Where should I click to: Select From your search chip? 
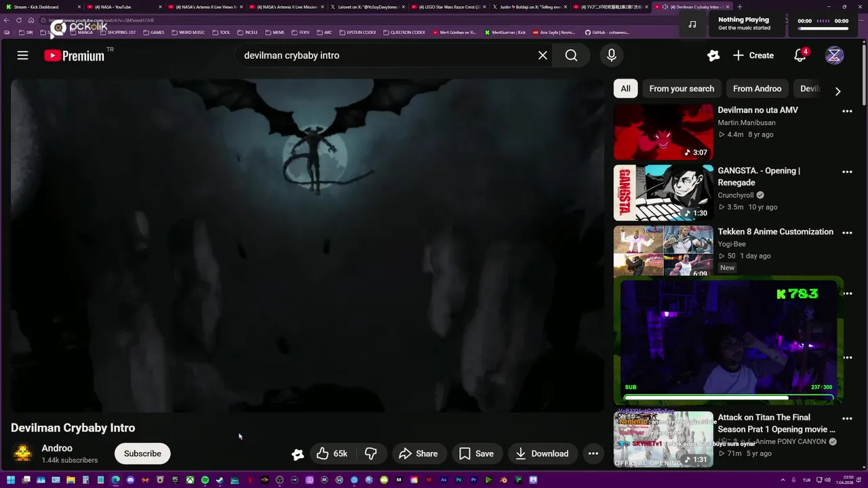pos(682,89)
